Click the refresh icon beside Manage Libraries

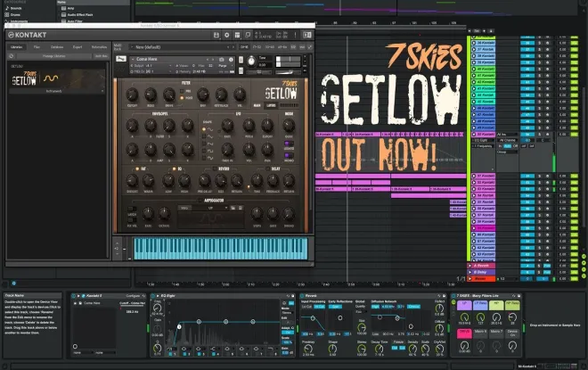[12, 56]
